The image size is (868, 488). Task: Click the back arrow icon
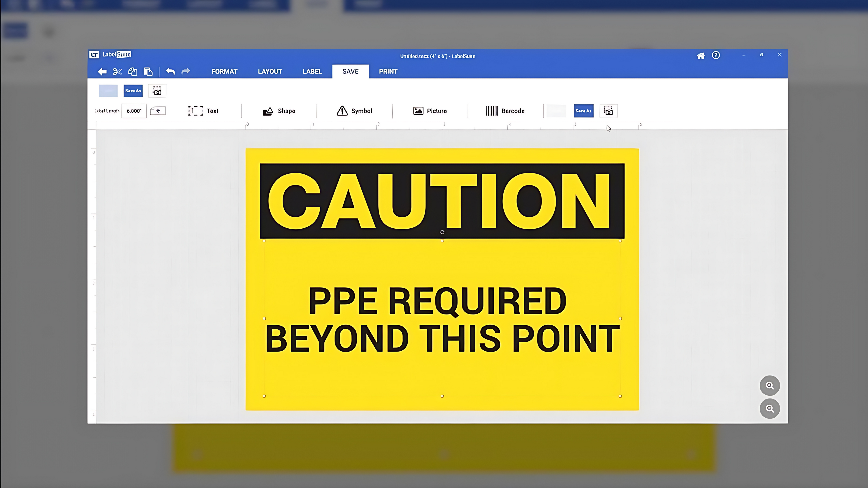click(102, 71)
